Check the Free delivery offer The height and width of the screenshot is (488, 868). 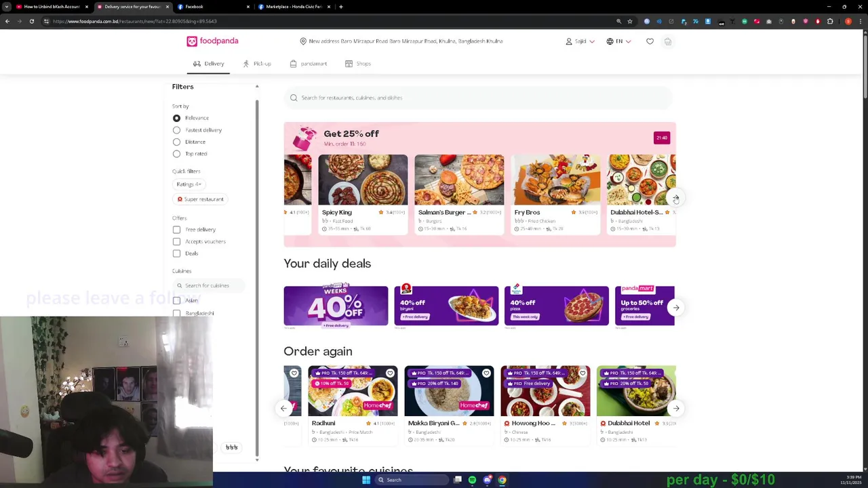click(x=176, y=230)
